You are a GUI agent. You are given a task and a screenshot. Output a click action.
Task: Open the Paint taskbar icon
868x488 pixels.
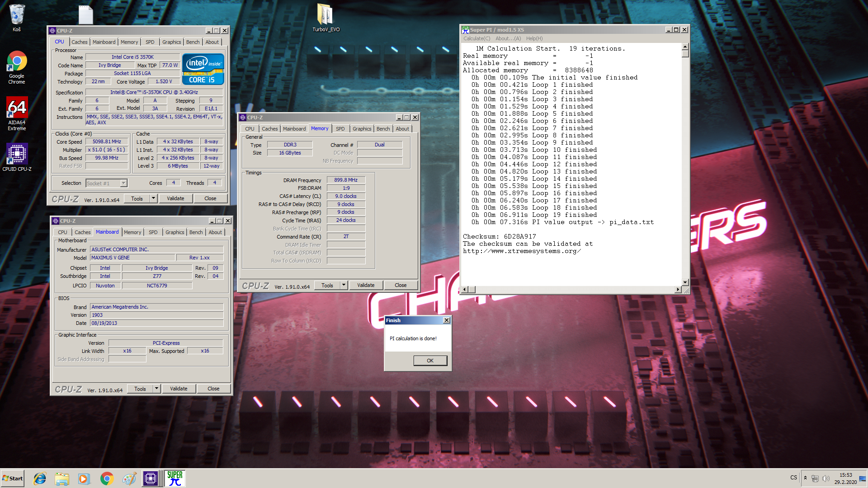(129, 479)
